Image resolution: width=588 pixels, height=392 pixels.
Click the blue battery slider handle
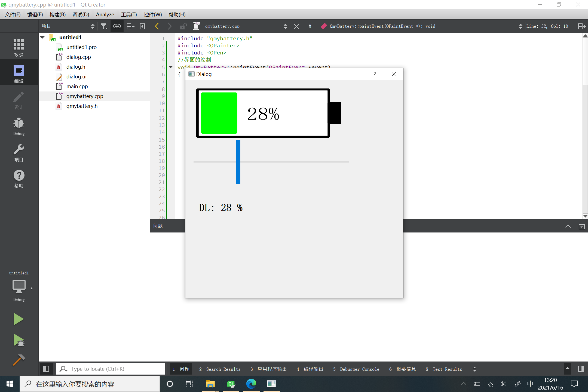[238, 162]
